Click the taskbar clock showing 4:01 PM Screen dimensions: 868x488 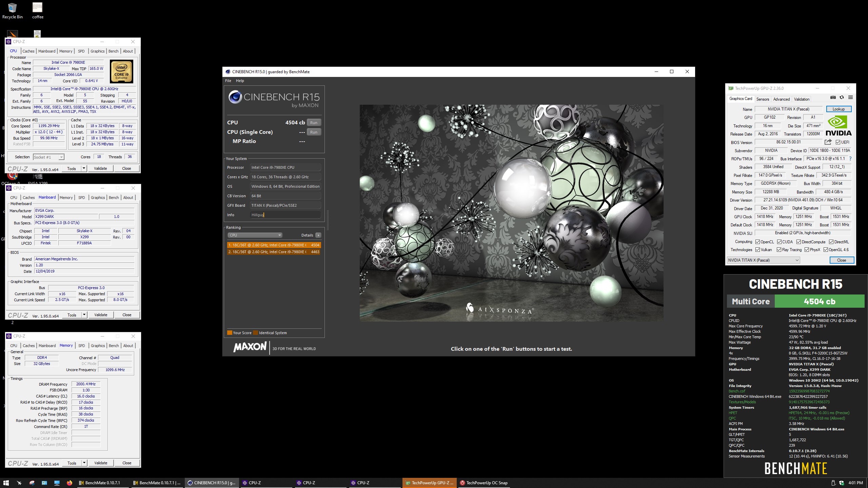[855, 483]
